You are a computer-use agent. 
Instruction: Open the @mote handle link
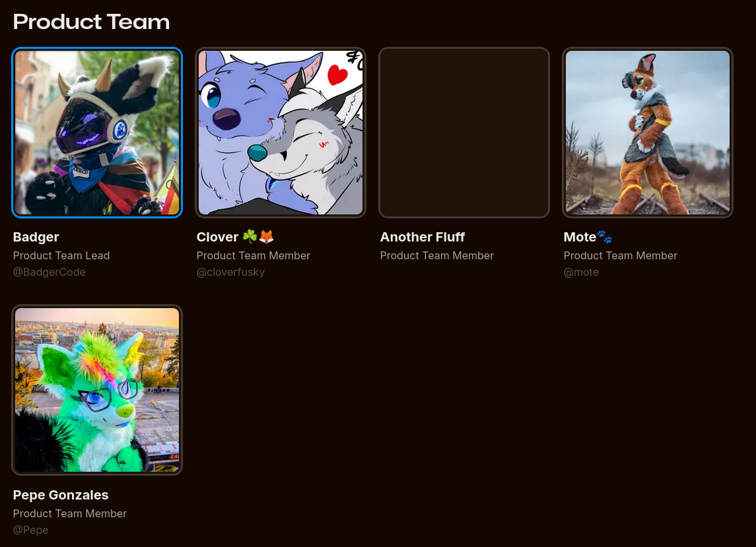(581, 273)
